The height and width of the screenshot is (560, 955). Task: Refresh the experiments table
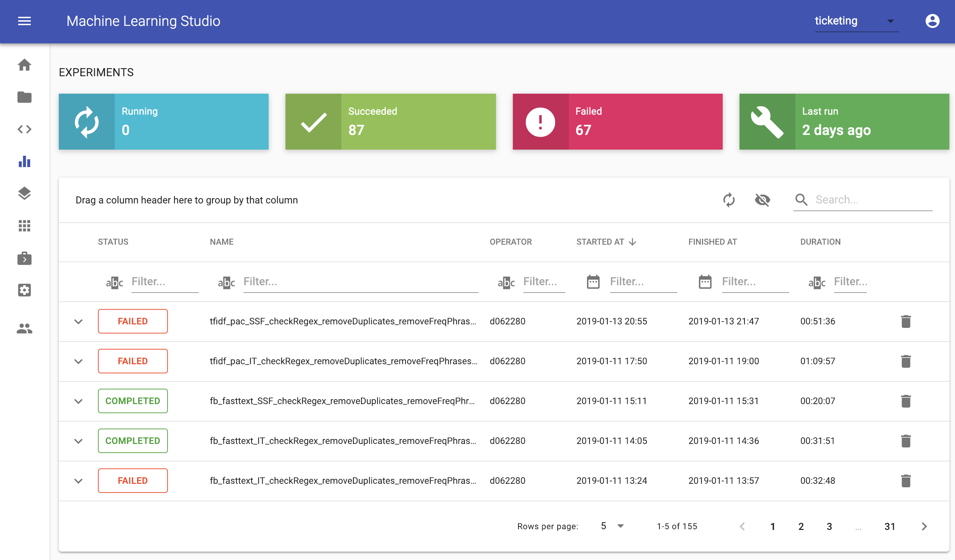pyautogui.click(x=728, y=200)
